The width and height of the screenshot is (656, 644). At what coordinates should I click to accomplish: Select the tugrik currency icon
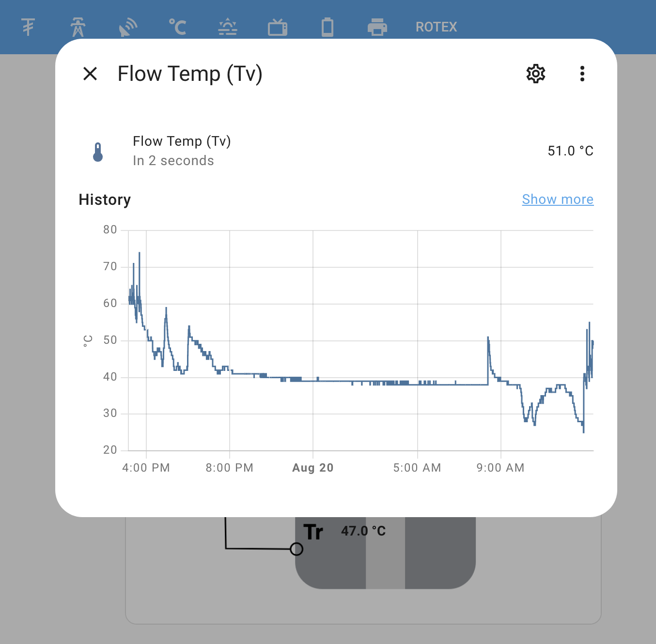[28, 27]
